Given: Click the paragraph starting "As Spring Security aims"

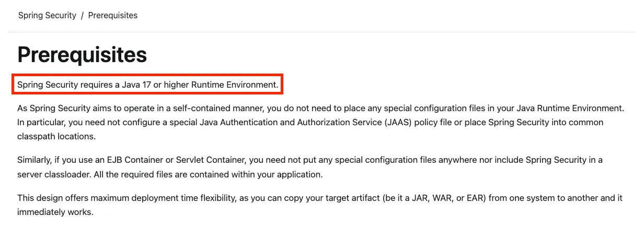Looking at the screenshot, I should [x=321, y=122].
